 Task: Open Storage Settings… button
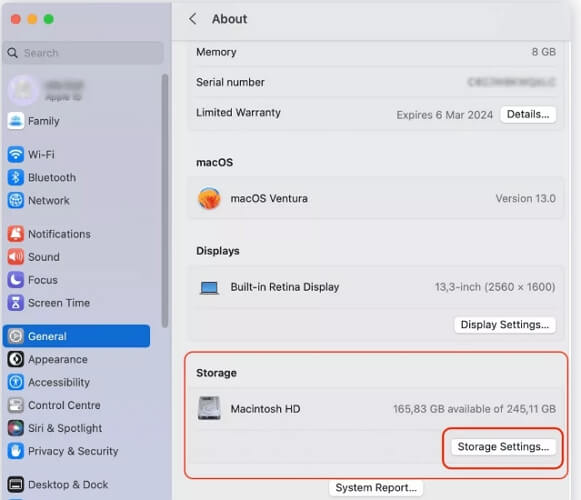point(503,447)
